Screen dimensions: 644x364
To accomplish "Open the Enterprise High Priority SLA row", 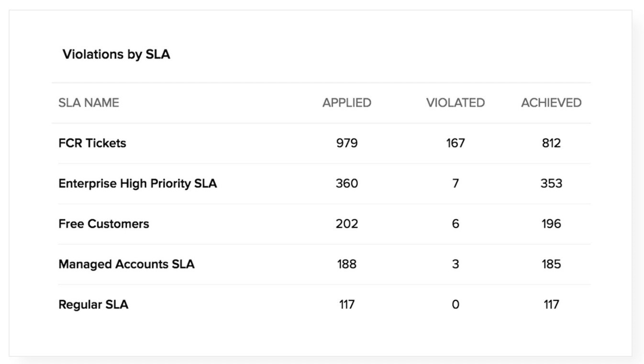I will 138,183.
